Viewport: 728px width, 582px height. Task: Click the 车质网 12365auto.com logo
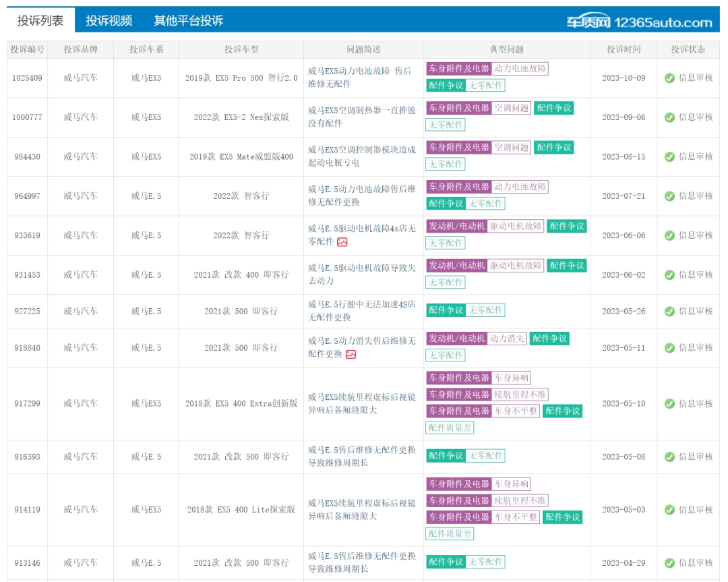click(x=639, y=22)
